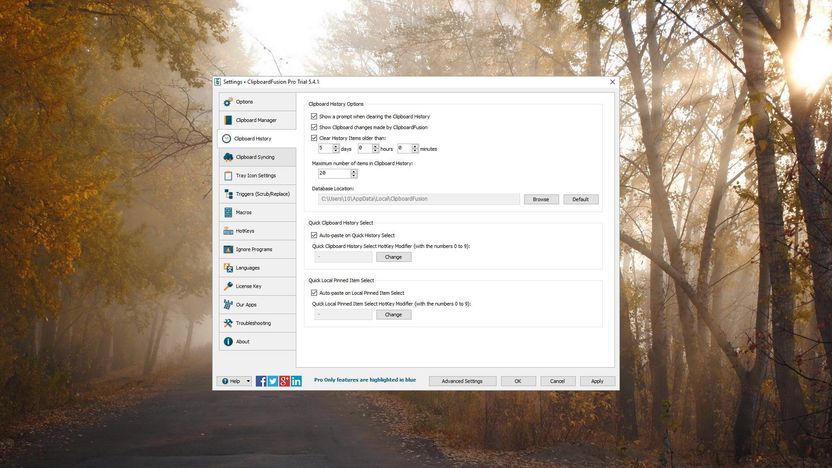Increase the hours value with up arrow

[x=375, y=146]
